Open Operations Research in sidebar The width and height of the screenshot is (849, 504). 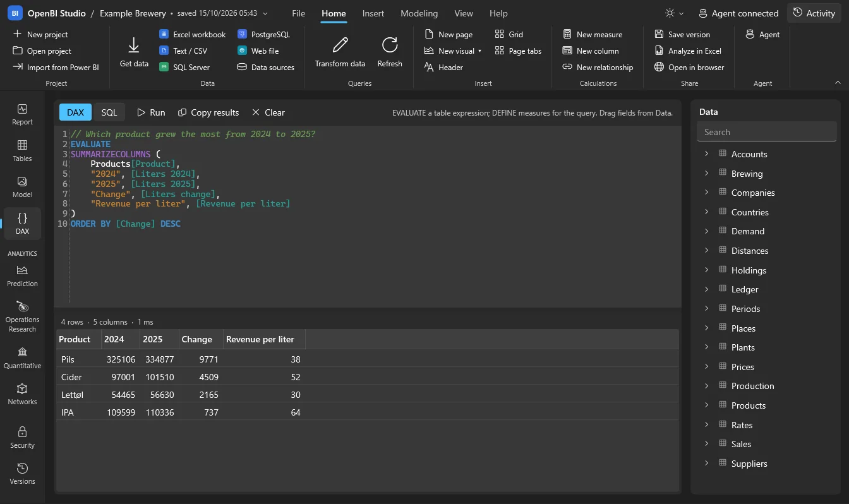22,316
